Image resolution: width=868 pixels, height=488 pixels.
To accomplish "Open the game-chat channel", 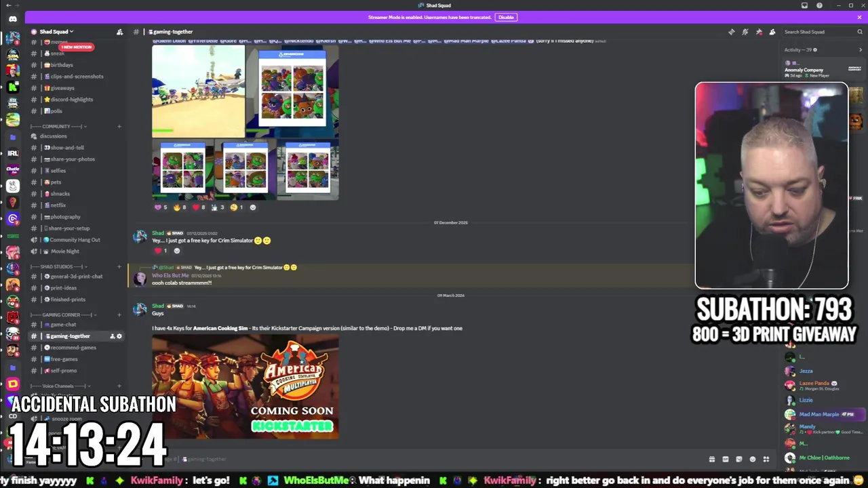I will pos(77,325).
